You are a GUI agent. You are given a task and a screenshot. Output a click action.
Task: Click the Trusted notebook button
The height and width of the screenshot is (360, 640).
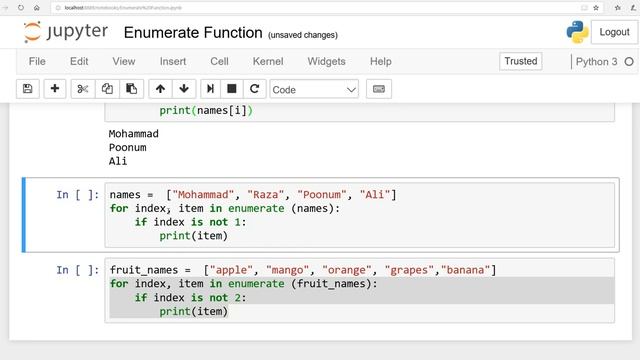click(521, 61)
